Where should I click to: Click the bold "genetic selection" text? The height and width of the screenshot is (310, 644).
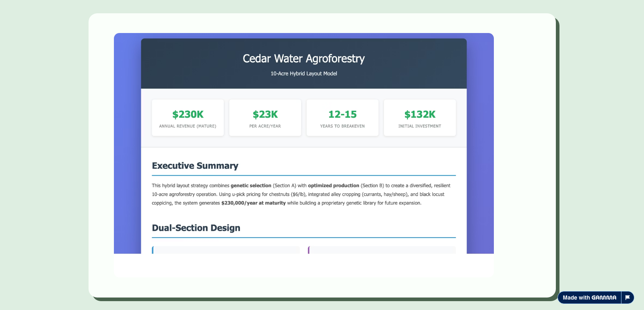click(251, 186)
